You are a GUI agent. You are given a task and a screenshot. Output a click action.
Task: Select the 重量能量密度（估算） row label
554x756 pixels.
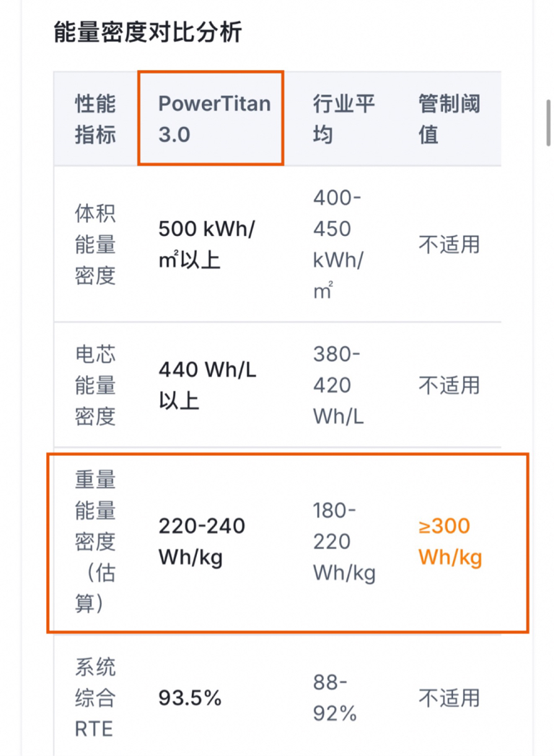pos(95,542)
